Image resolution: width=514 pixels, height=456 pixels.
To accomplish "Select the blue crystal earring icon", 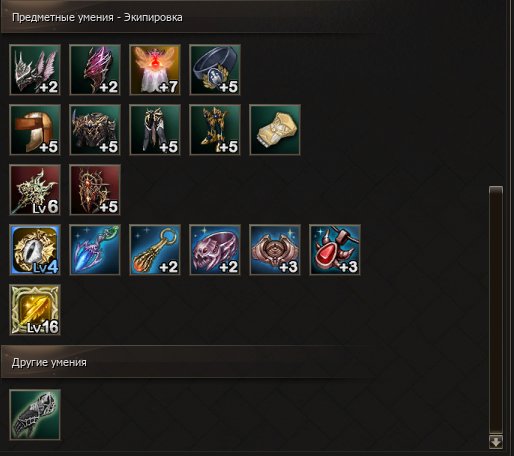I will (x=95, y=250).
